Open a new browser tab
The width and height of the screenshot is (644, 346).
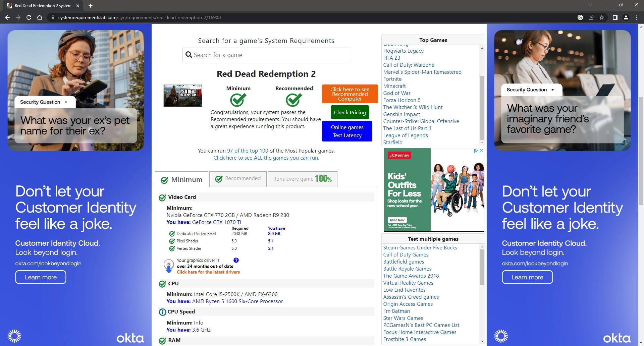[x=91, y=6]
